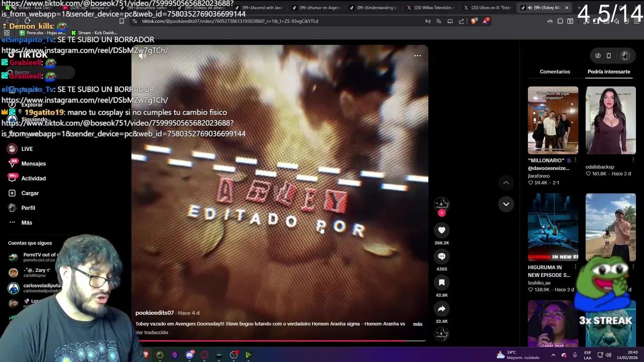Open the MILLONARIO video thumbnail

coord(553,120)
